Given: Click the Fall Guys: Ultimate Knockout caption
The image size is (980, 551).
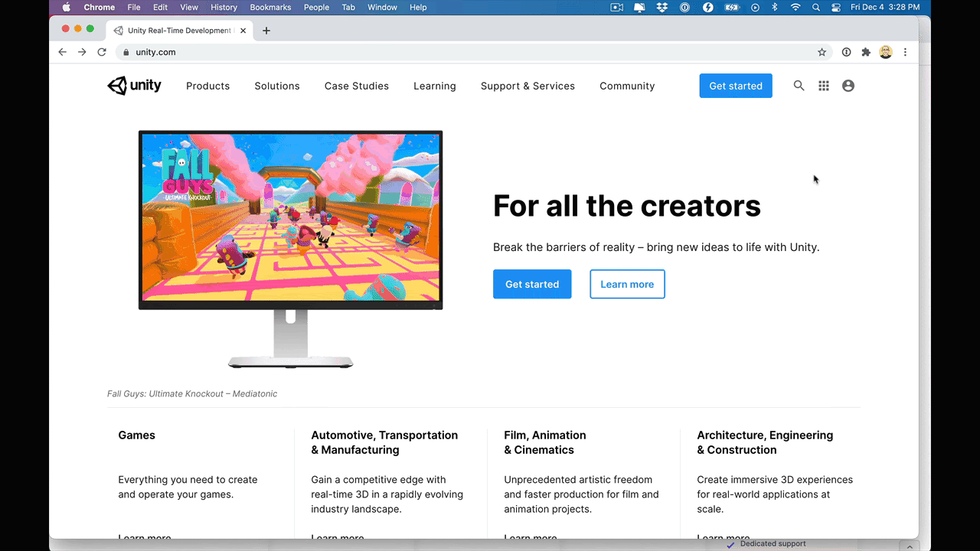Looking at the screenshot, I should click(x=192, y=393).
